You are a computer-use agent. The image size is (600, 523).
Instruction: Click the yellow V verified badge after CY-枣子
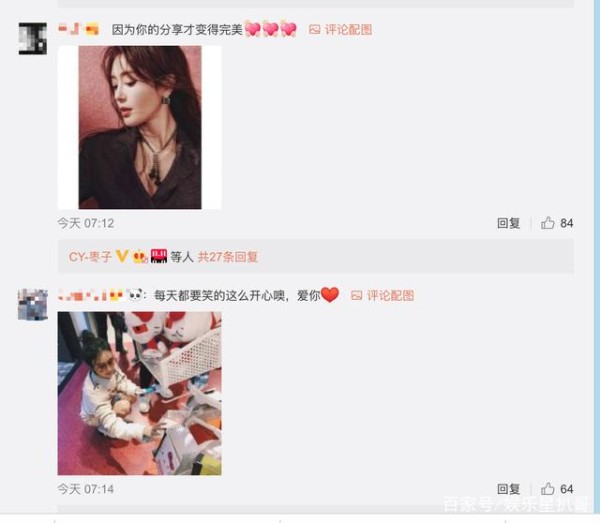(122, 256)
